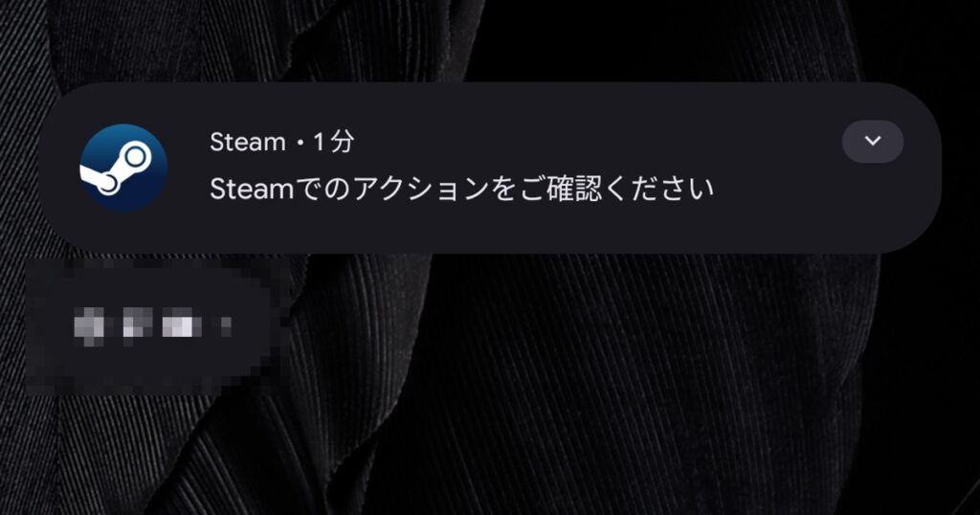Viewport: 980px width, 515px height.
Task: Tap the dark fabric wallpaper background
Action: [x=625, y=388]
